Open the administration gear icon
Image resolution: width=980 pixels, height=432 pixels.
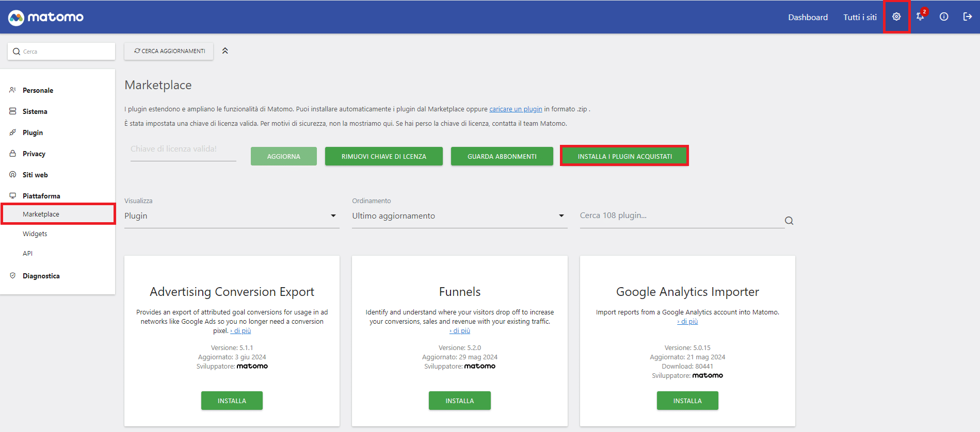click(896, 17)
